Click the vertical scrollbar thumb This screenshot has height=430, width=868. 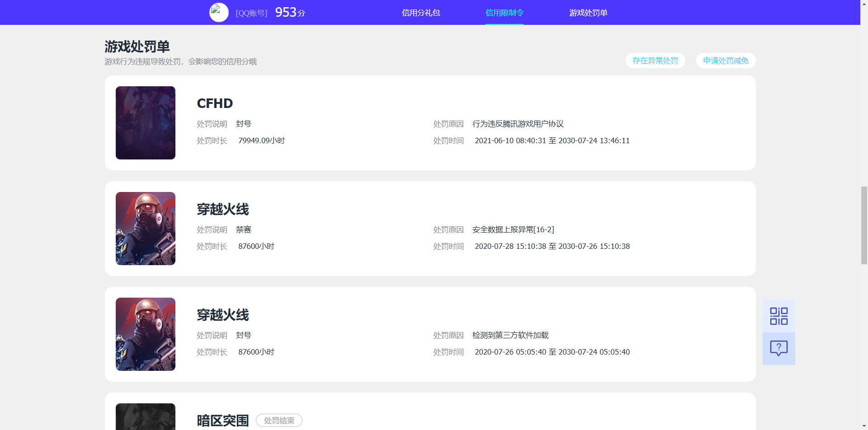864,225
